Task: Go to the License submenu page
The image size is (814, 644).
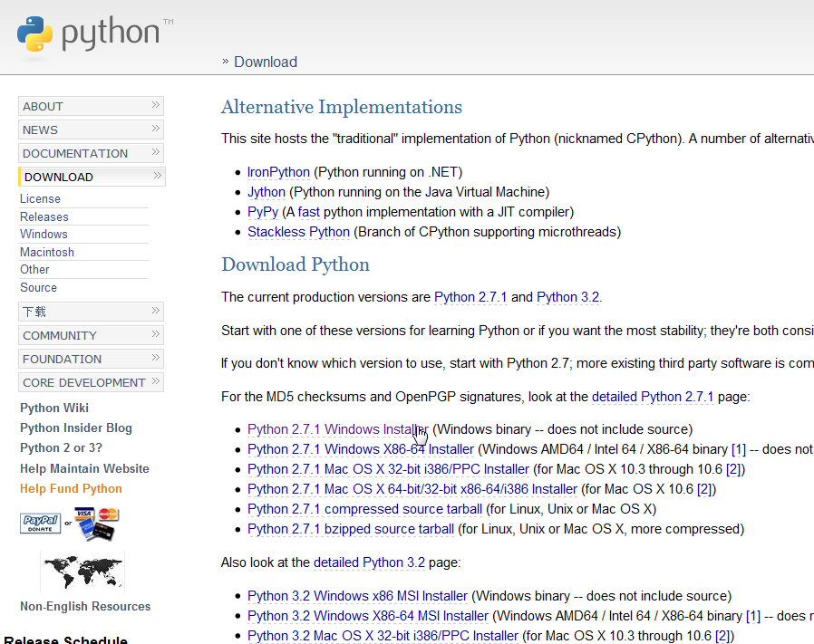Action: pos(40,198)
